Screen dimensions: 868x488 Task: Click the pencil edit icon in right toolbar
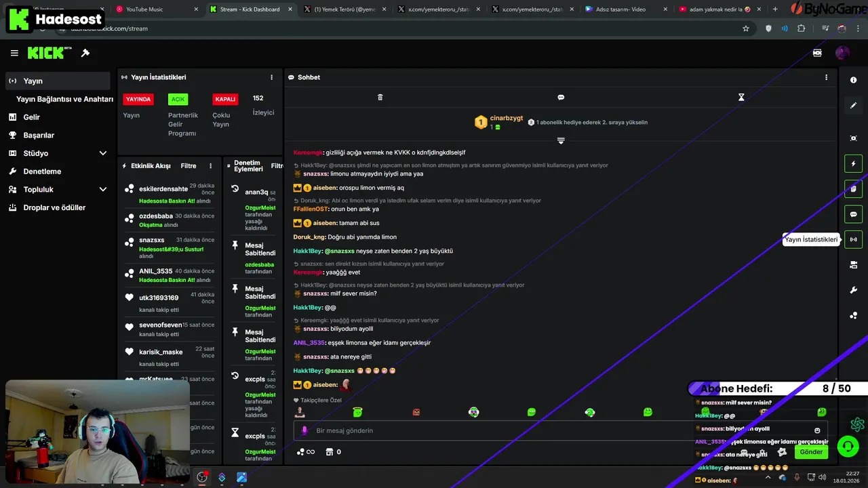click(853, 105)
